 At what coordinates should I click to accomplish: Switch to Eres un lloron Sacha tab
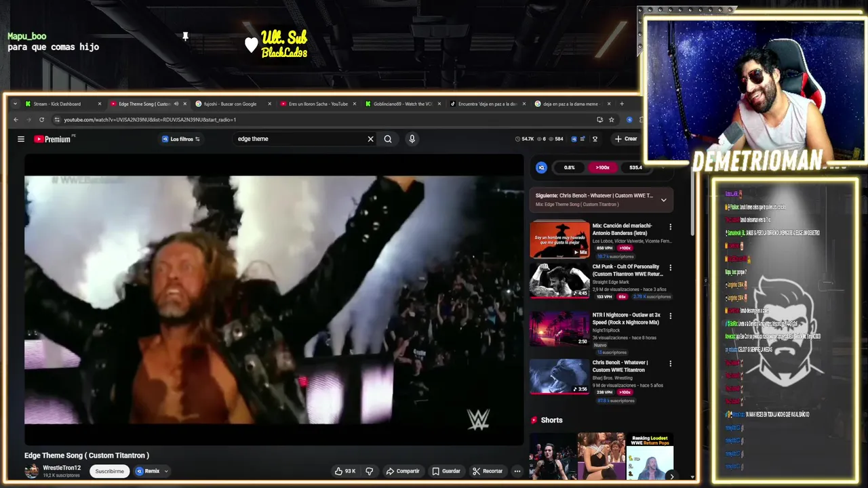pyautogui.click(x=317, y=104)
